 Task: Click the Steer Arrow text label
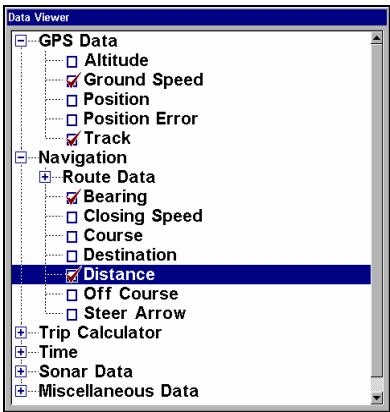135,313
